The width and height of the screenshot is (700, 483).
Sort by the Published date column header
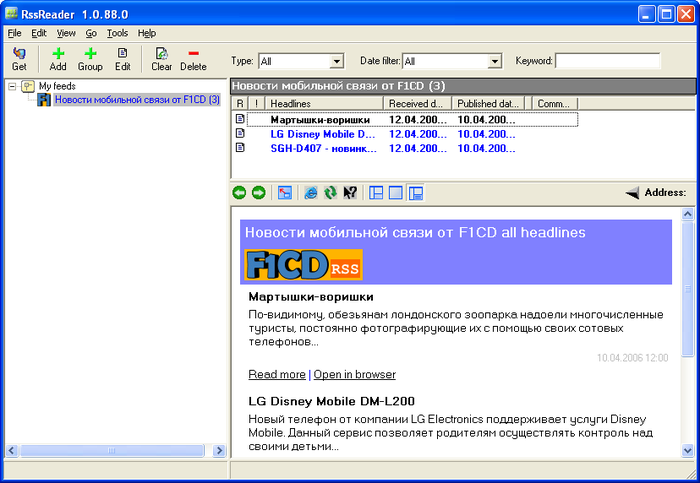[488, 104]
